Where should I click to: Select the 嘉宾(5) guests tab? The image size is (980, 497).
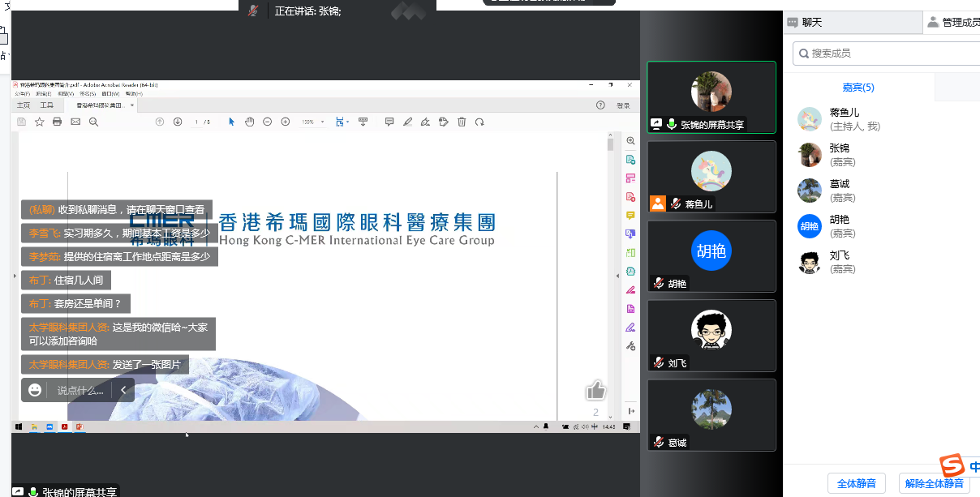pyautogui.click(x=858, y=88)
